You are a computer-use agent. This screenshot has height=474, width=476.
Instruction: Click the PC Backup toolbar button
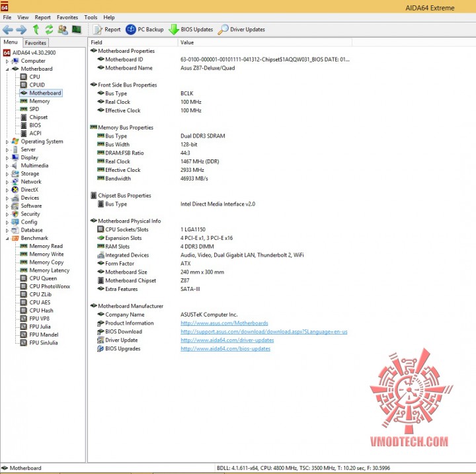pyautogui.click(x=145, y=30)
